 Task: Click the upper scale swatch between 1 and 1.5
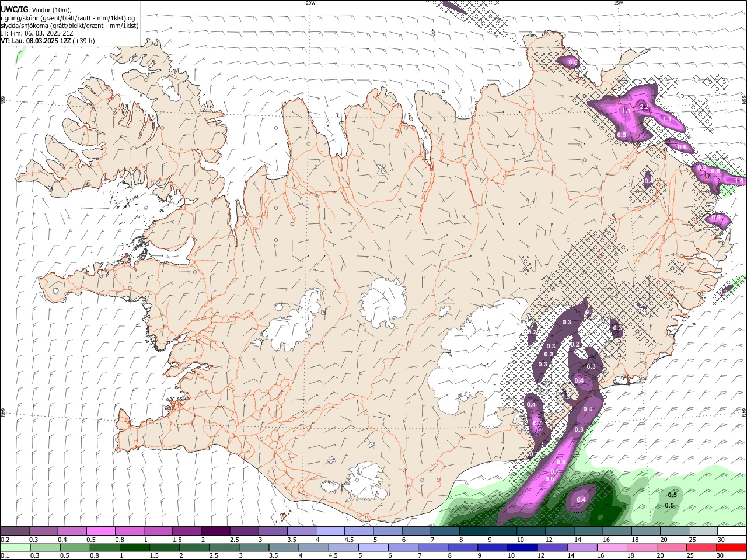[x=158, y=531]
